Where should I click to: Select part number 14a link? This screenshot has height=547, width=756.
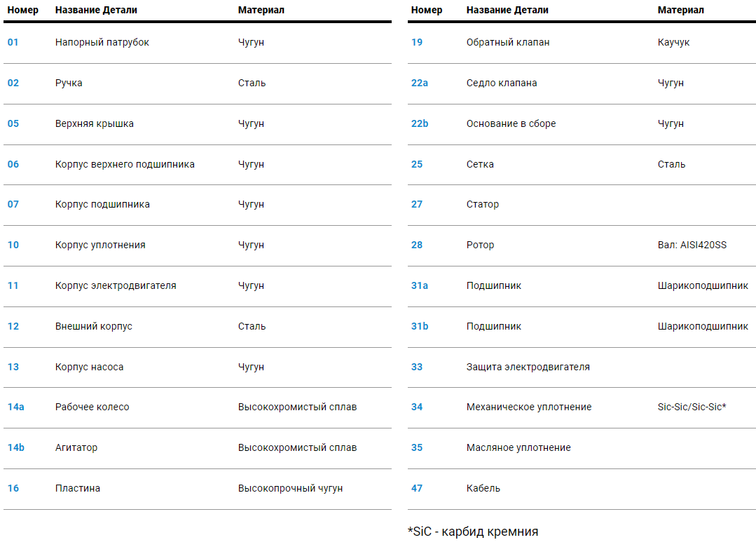pos(16,407)
